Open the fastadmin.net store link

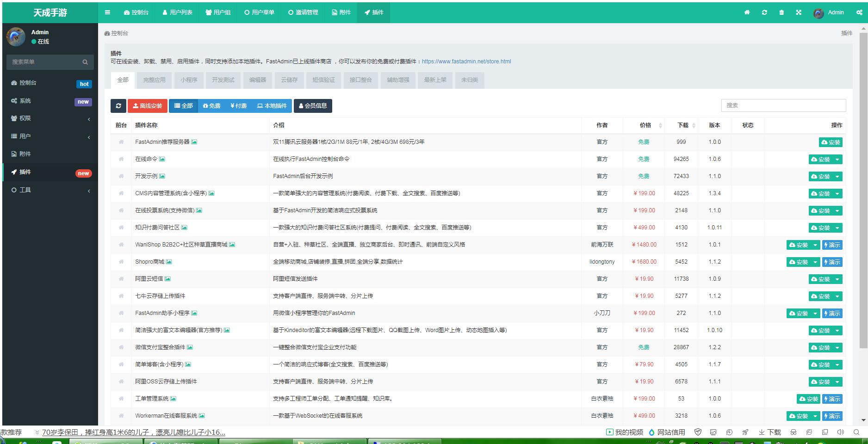(x=466, y=62)
